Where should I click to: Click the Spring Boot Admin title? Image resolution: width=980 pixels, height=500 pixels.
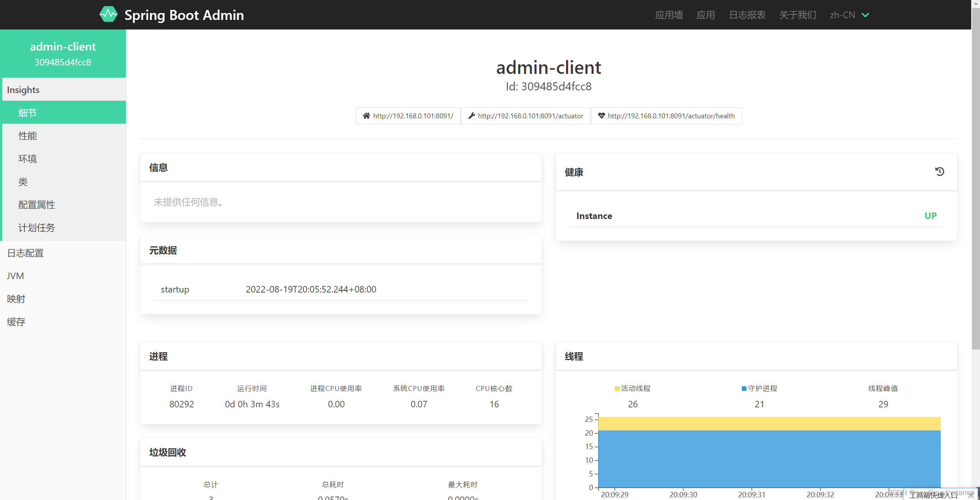click(184, 15)
